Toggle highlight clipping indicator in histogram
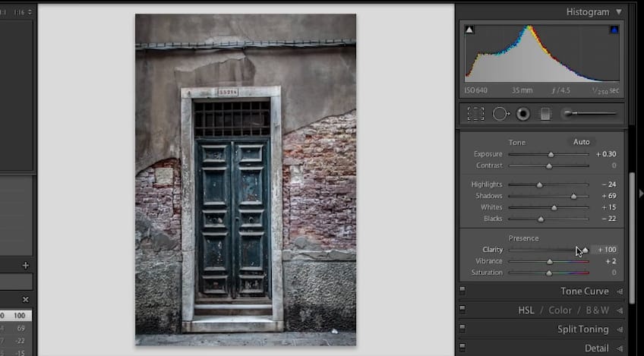This screenshot has height=356, width=644. click(x=614, y=30)
